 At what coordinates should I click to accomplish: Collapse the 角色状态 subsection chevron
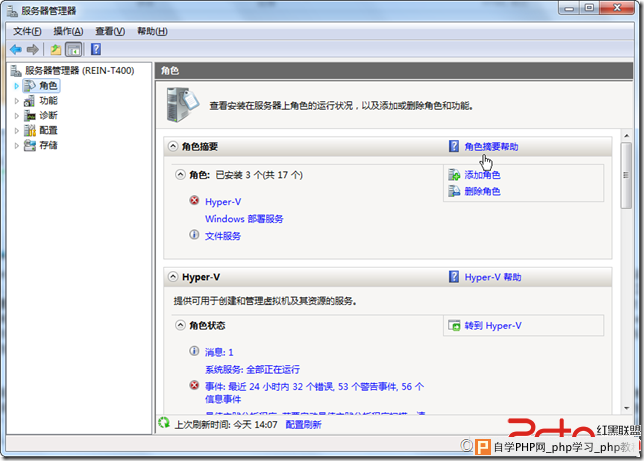tap(180, 325)
